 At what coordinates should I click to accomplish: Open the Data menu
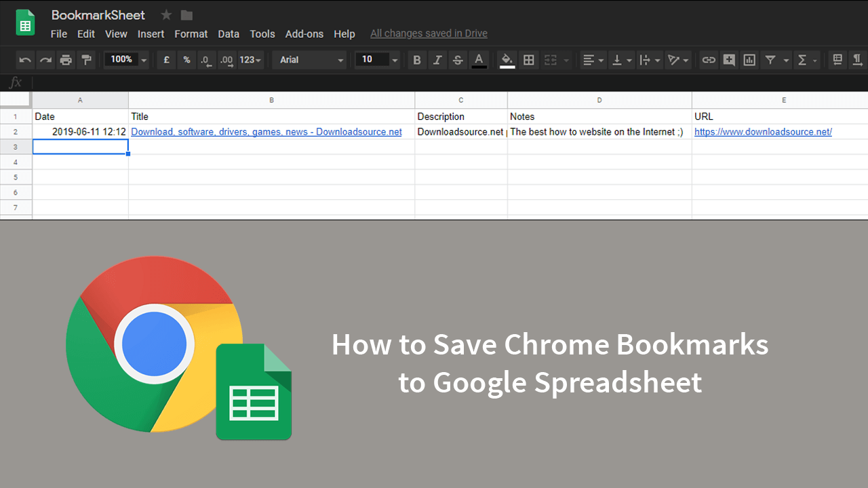tap(229, 34)
